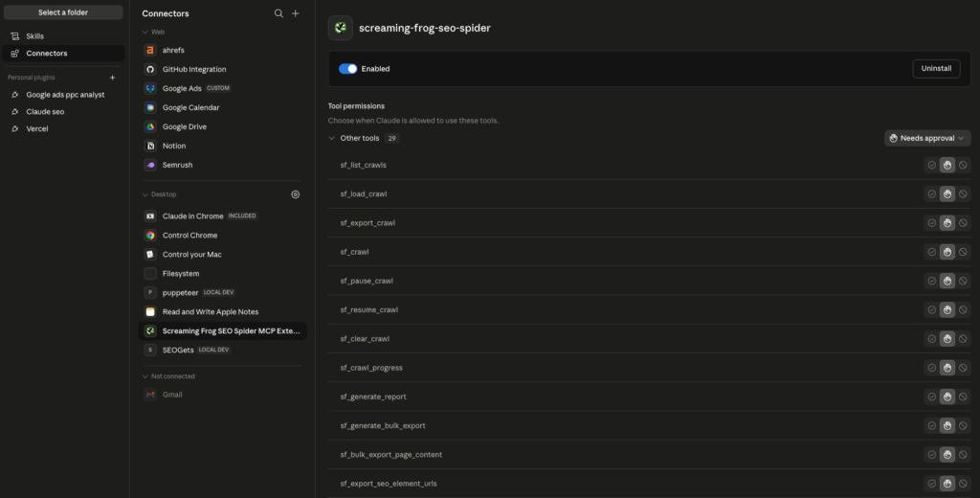Collapse the Desktop connectors section
This screenshot has width=980, height=498.
(145, 194)
